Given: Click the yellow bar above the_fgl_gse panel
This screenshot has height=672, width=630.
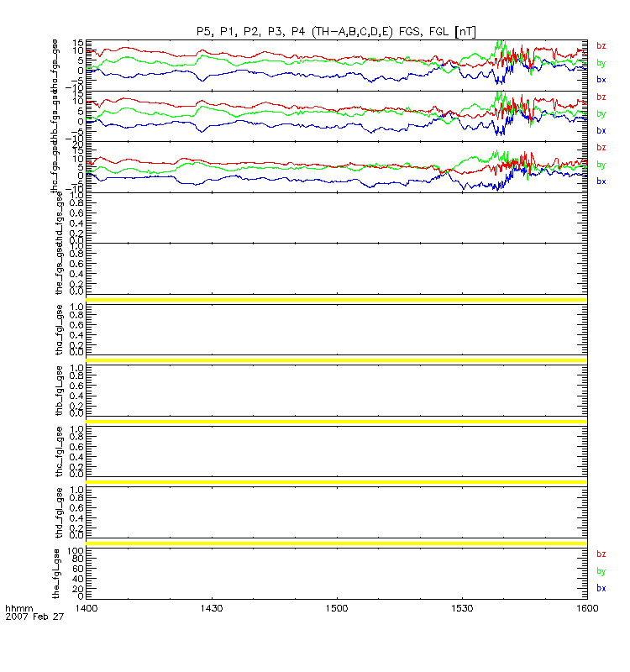Looking at the screenshot, I should pyautogui.click(x=336, y=544).
